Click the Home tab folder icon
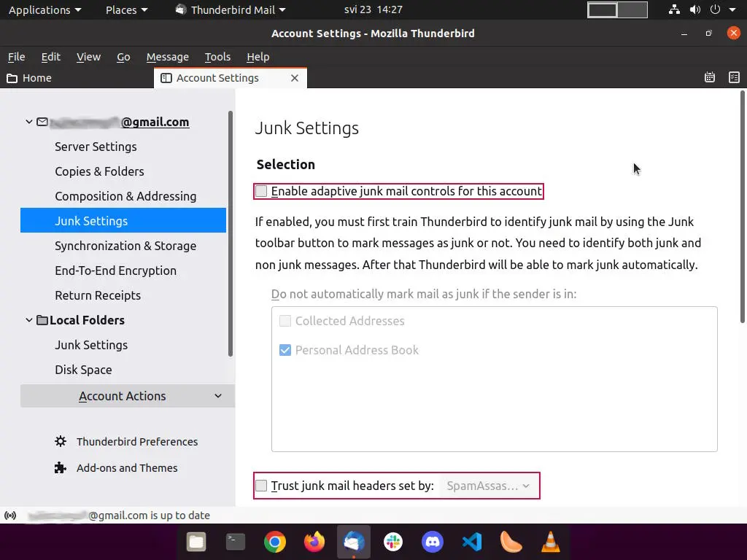The image size is (747, 560). 12,78
